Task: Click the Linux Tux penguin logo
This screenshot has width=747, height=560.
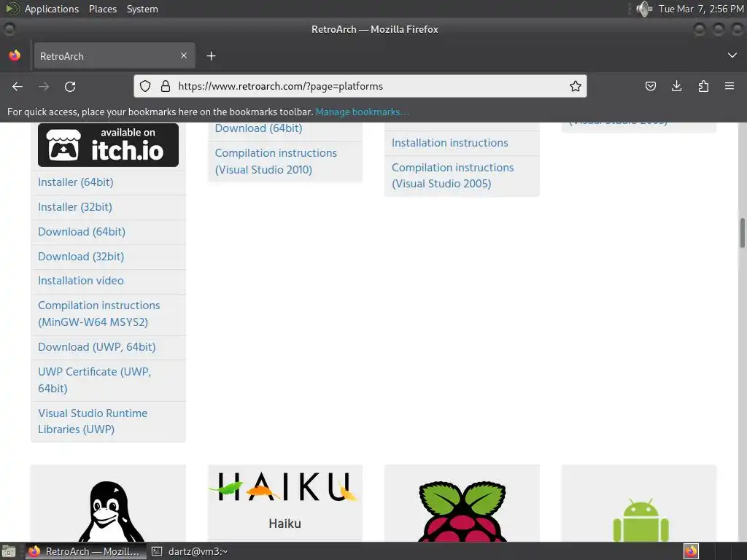Action: pyautogui.click(x=111, y=511)
